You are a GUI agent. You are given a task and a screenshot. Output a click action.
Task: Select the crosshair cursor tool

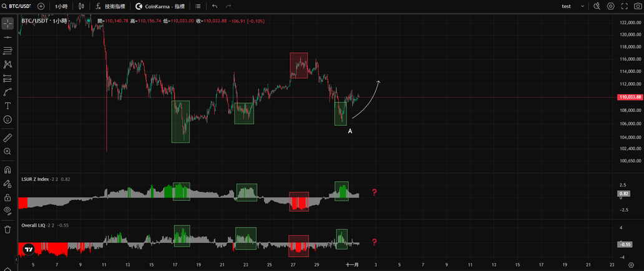click(x=7, y=23)
